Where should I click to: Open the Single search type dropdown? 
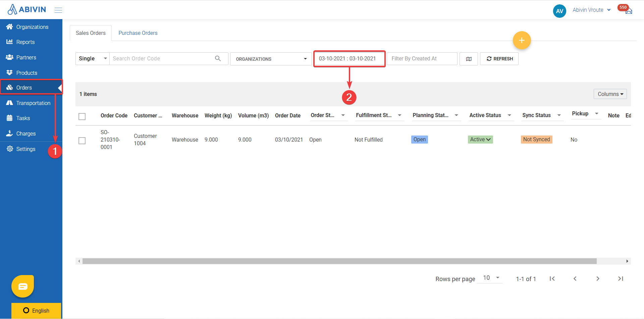click(x=93, y=58)
